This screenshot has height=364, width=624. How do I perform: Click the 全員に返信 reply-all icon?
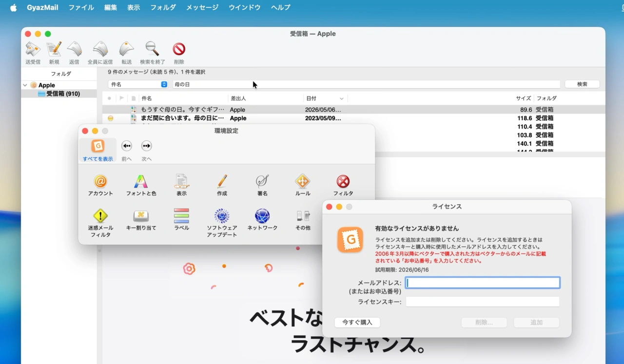coord(100,49)
